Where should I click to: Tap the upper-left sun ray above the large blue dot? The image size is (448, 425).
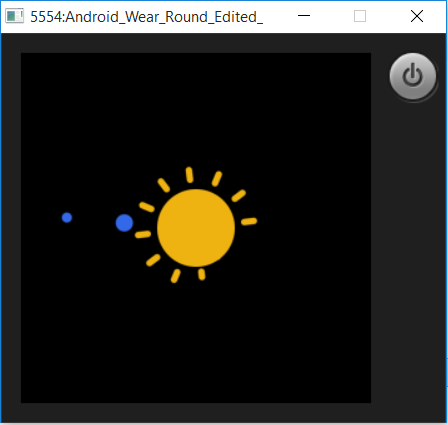(147, 207)
